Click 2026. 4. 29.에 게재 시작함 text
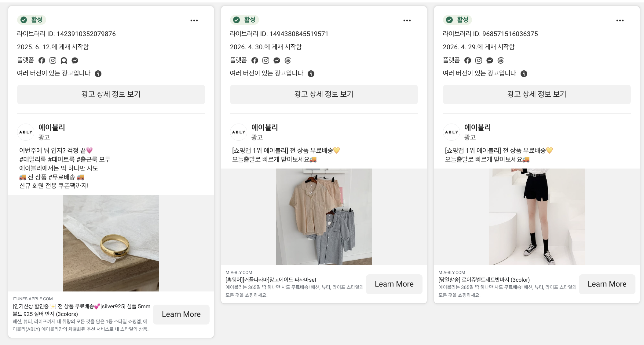The image size is (644, 345). 479,47
